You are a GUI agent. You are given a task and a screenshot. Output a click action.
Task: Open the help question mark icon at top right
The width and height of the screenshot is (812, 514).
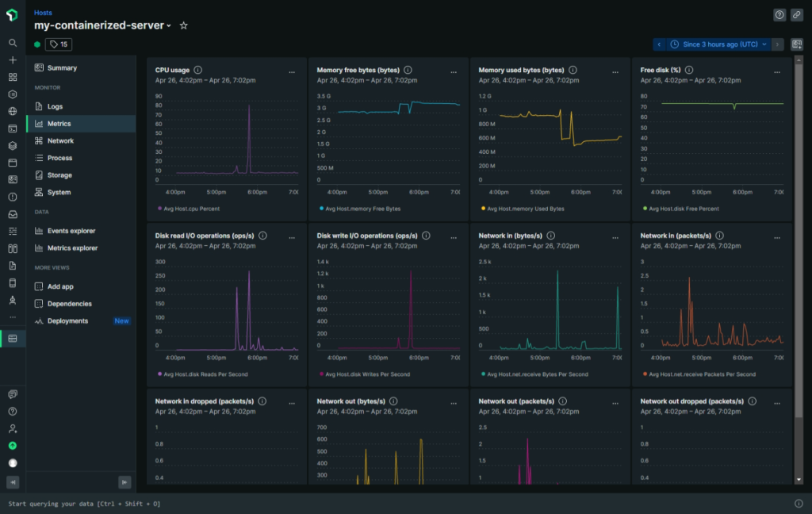tap(779, 15)
